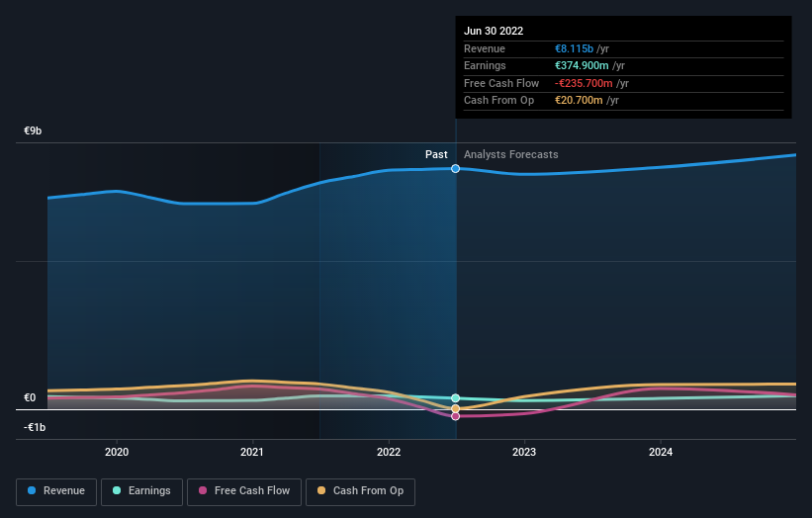Click the €20.700m cash from op value
The height and width of the screenshot is (518, 812).
point(579,101)
